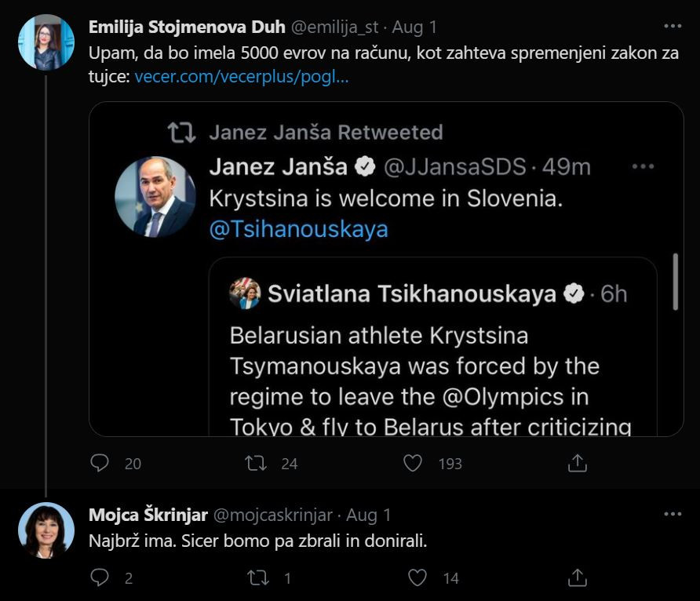This screenshot has height=601, width=700.
Task: Share Mojca Škrinjar's reply
Action: [x=577, y=578]
